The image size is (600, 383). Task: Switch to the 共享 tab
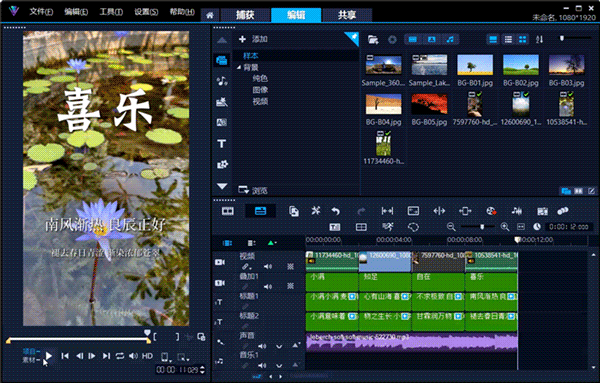tap(347, 15)
